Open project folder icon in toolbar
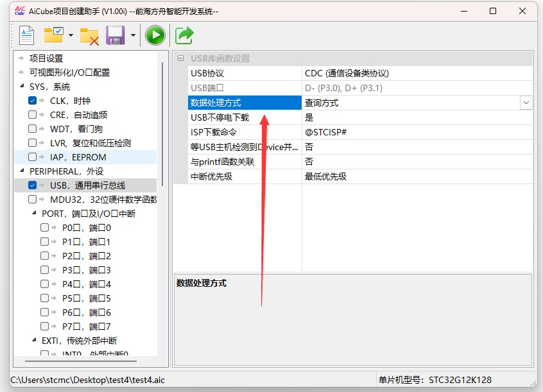Screen dimensions: 543x392 [x=54, y=35]
